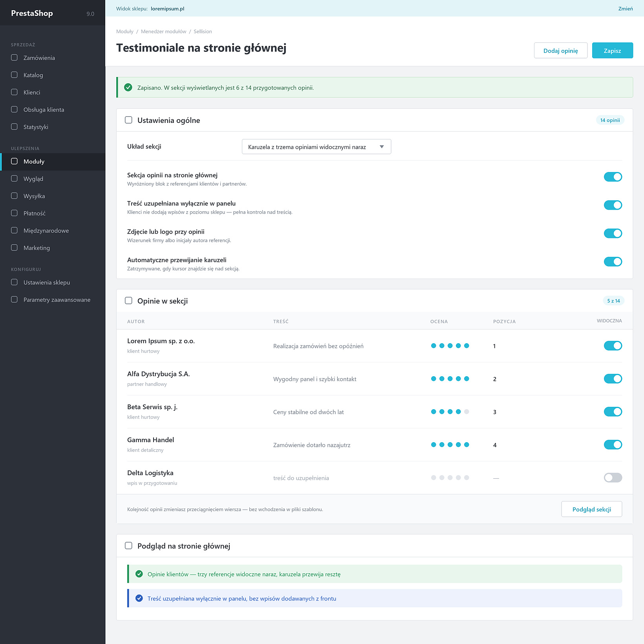
Task: Open Parametry zaawansowane menu
Action: click(53, 300)
